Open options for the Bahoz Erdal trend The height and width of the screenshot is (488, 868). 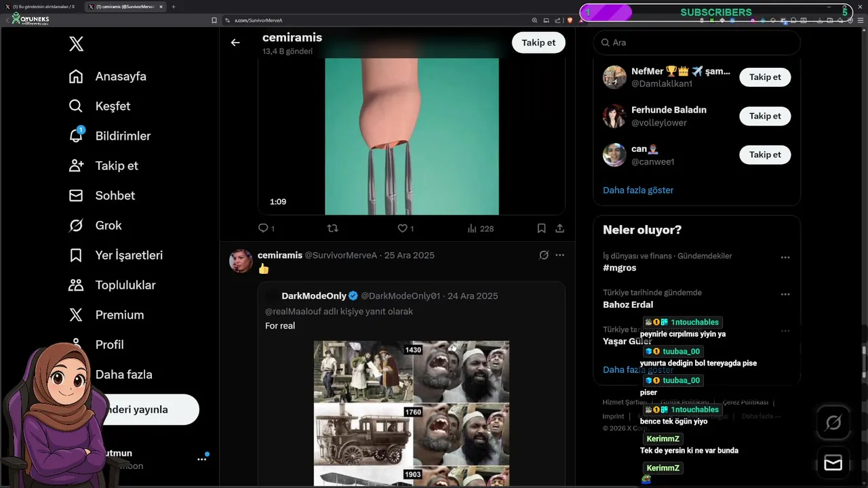[x=785, y=294]
